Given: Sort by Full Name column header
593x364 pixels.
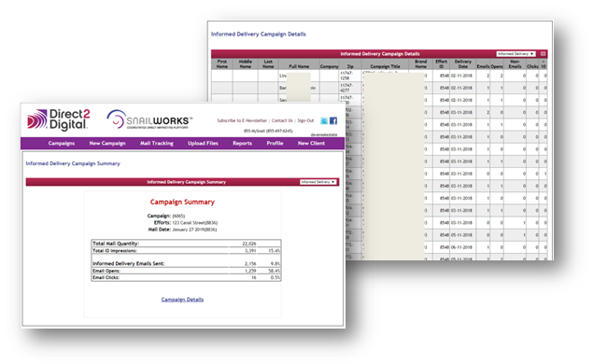Looking at the screenshot, I should click(x=299, y=66).
